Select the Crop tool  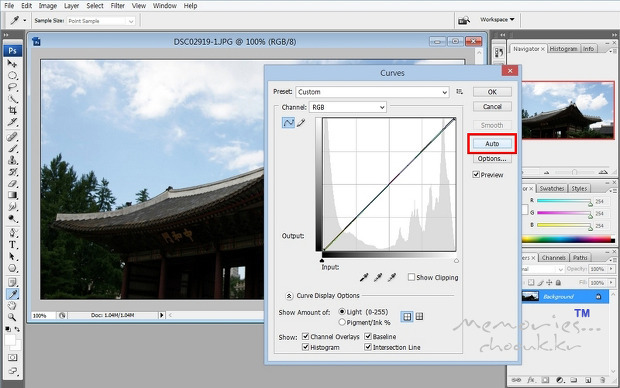(x=12, y=110)
